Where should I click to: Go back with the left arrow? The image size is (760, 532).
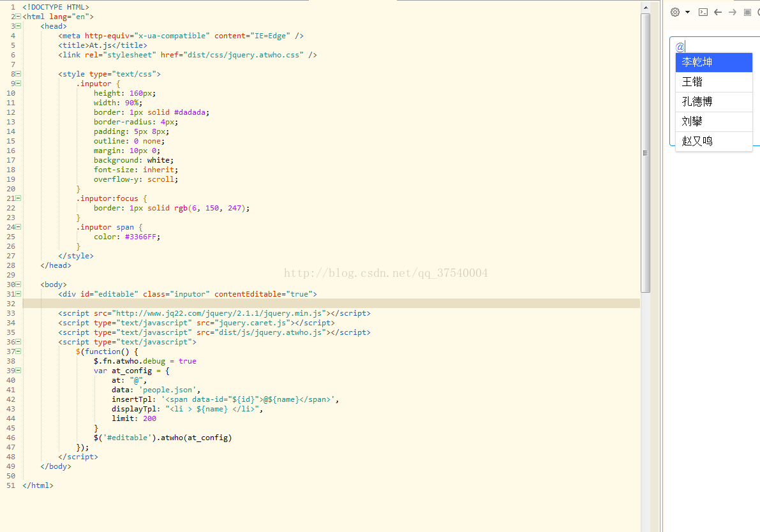click(718, 12)
